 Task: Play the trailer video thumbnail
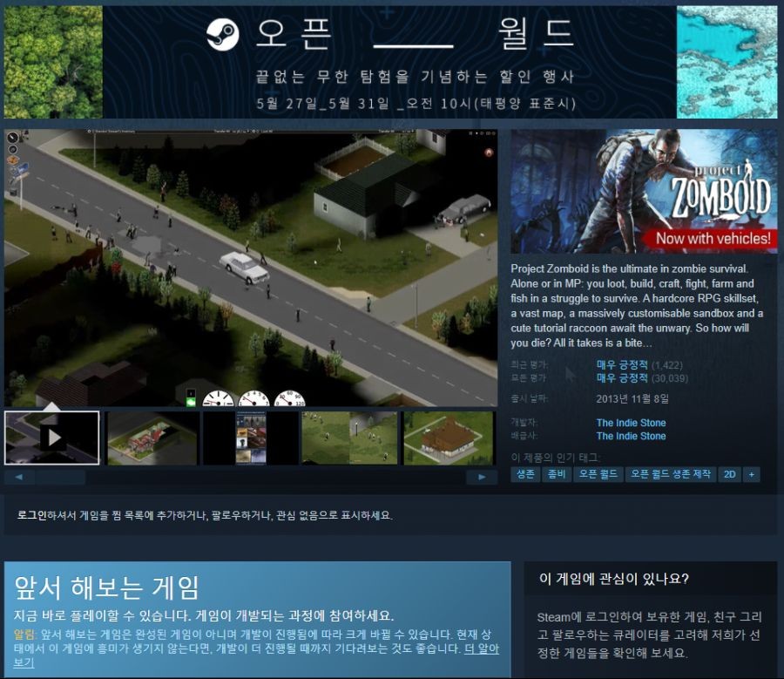coord(52,438)
